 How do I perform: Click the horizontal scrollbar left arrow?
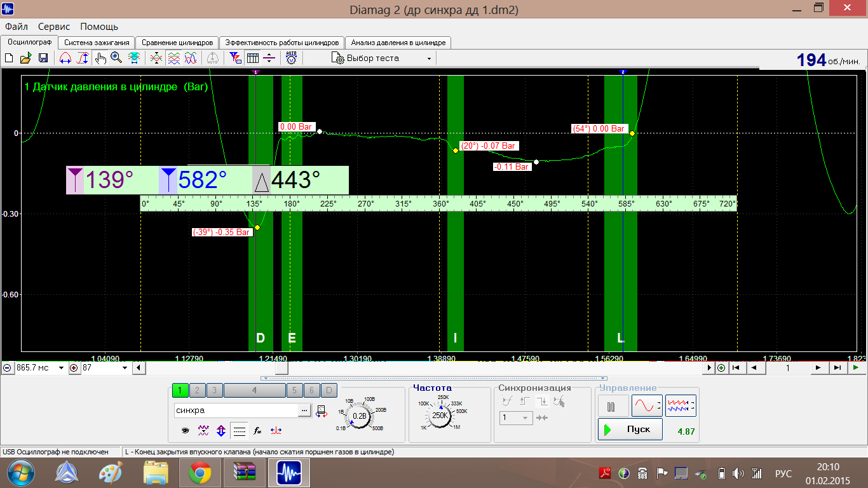pyautogui.click(x=140, y=368)
